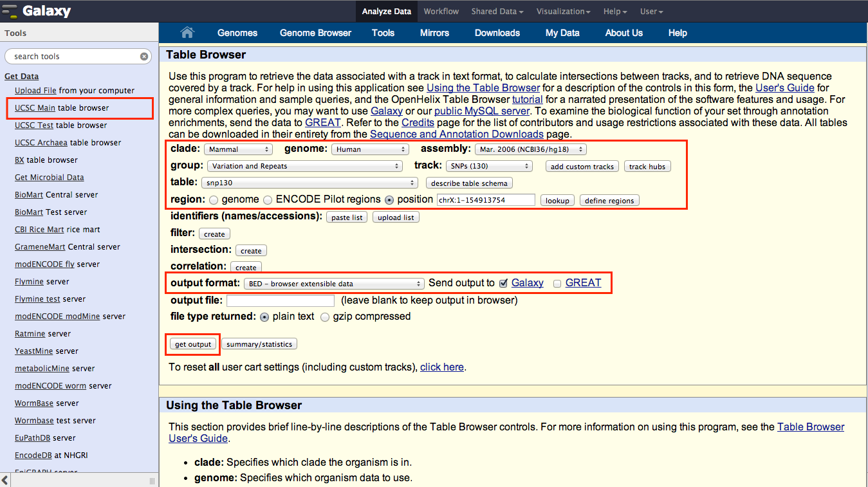This screenshot has height=487, width=868.
Task: Clear the search tools field icon
Action: pyautogui.click(x=144, y=57)
